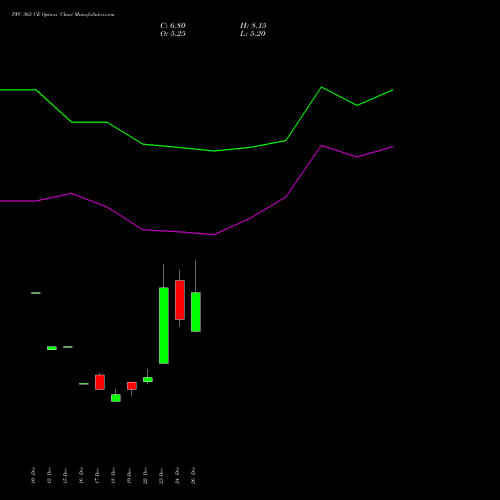Screen dimensions: 500x500
Task: Select the green dash candle for 10 Dec
Action: (x=36, y=293)
